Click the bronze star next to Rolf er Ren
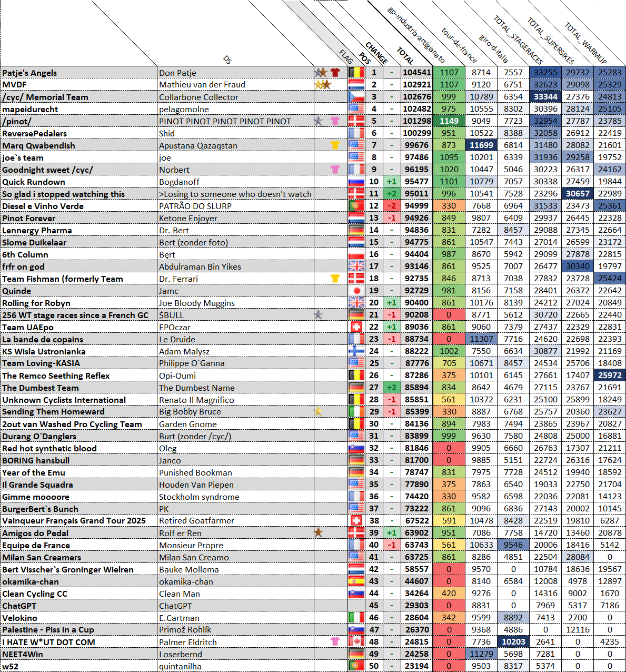 (318, 533)
